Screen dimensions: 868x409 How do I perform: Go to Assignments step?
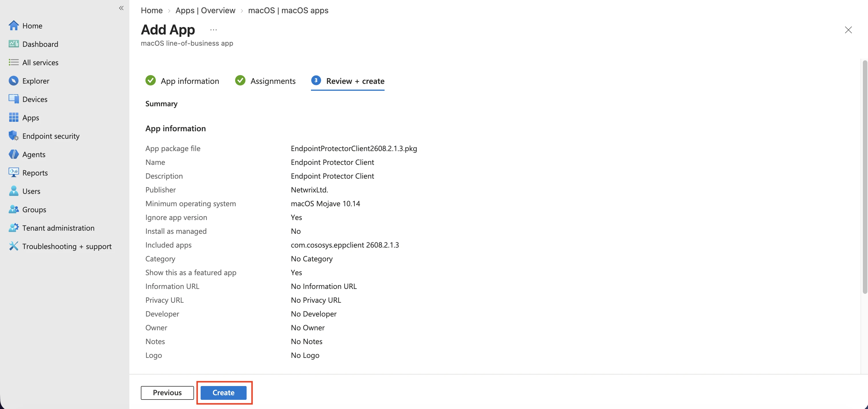click(265, 81)
